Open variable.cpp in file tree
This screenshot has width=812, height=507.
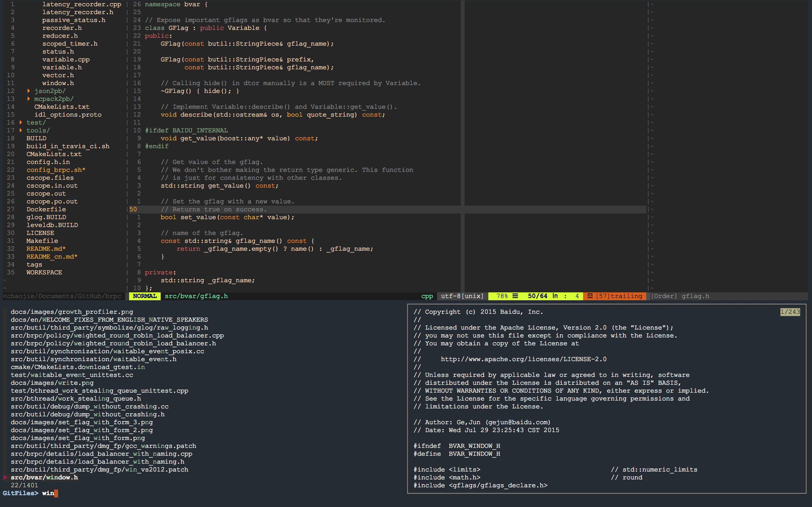[x=66, y=59]
